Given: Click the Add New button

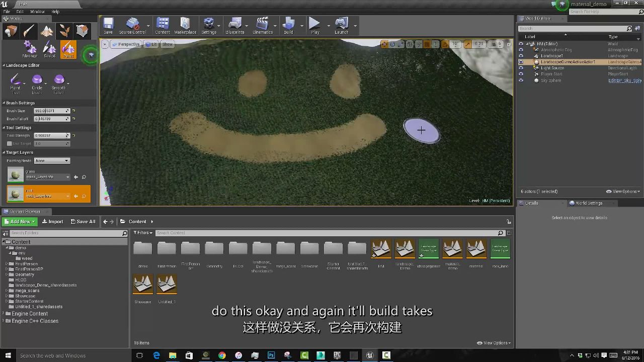Looking at the screenshot, I should (20, 222).
